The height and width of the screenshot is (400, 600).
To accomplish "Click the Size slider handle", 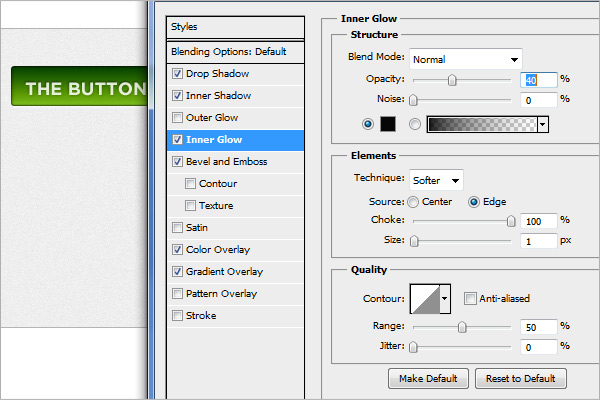I will (414, 241).
